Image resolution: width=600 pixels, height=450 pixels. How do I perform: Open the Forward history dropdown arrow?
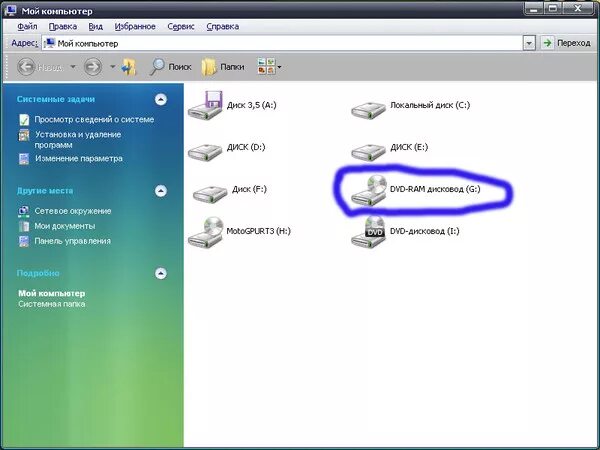coord(112,67)
